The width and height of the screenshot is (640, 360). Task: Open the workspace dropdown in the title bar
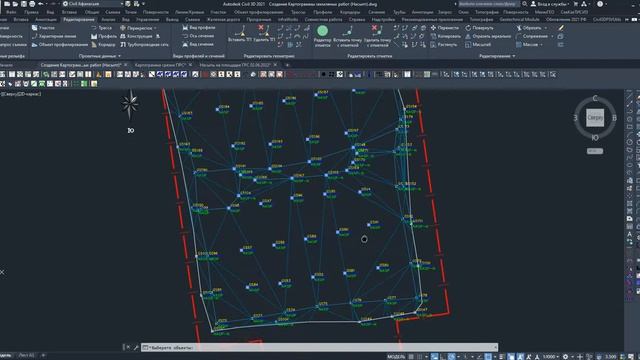tap(93, 4)
